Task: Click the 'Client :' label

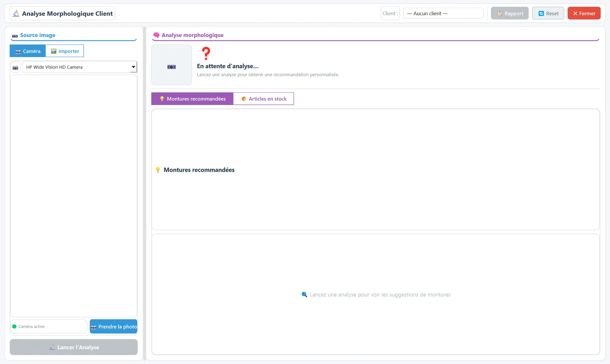Action: [x=390, y=13]
